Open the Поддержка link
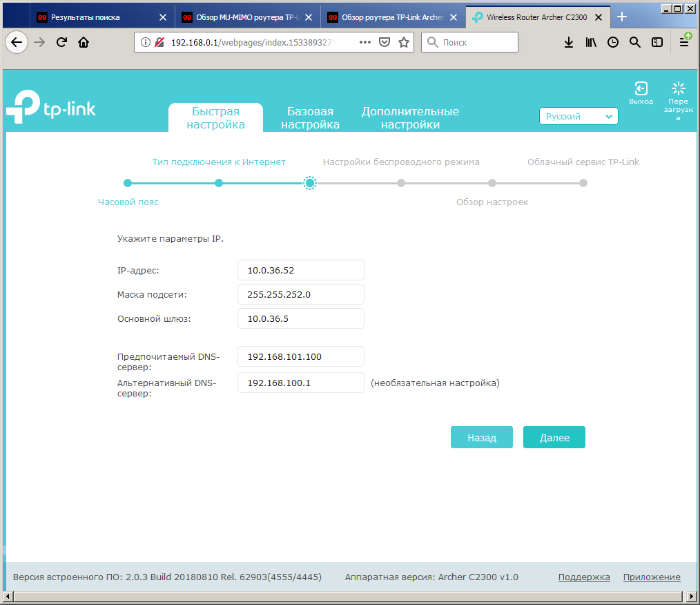 (584, 577)
